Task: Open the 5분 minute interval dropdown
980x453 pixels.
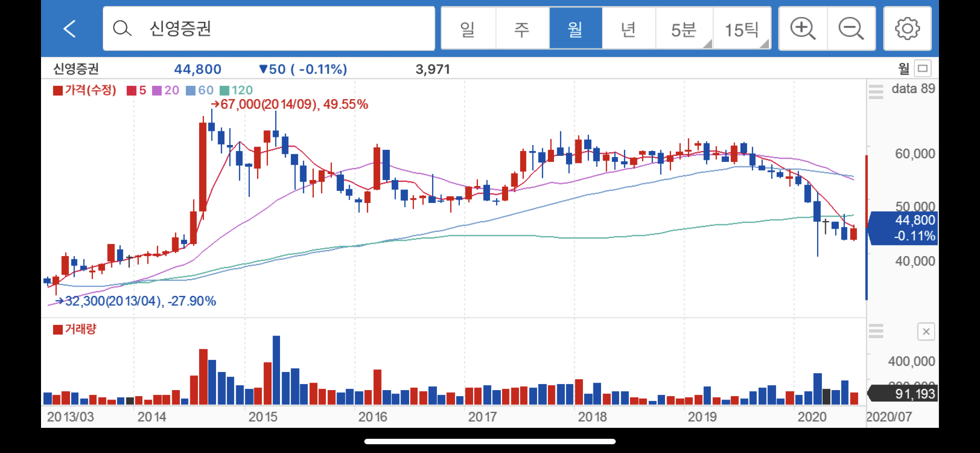Action: click(684, 28)
